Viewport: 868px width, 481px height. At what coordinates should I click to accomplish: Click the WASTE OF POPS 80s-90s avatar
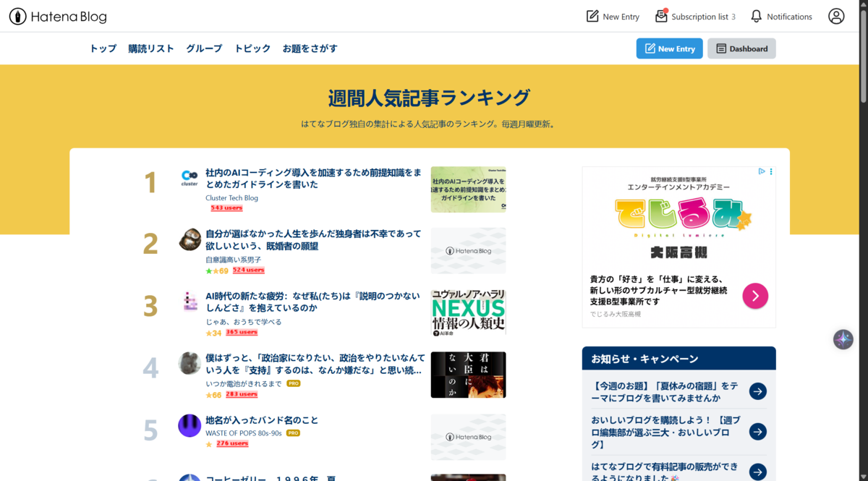click(190, 425)
